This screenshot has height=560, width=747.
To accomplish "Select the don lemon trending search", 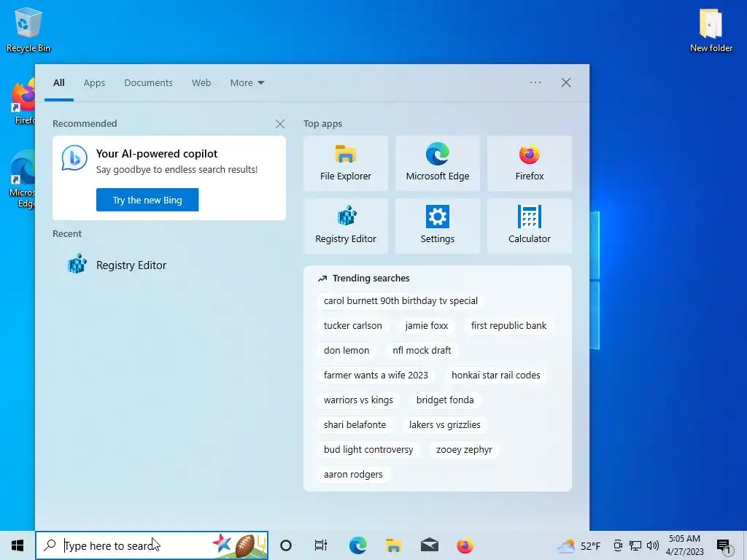I will tap(347, 351).
